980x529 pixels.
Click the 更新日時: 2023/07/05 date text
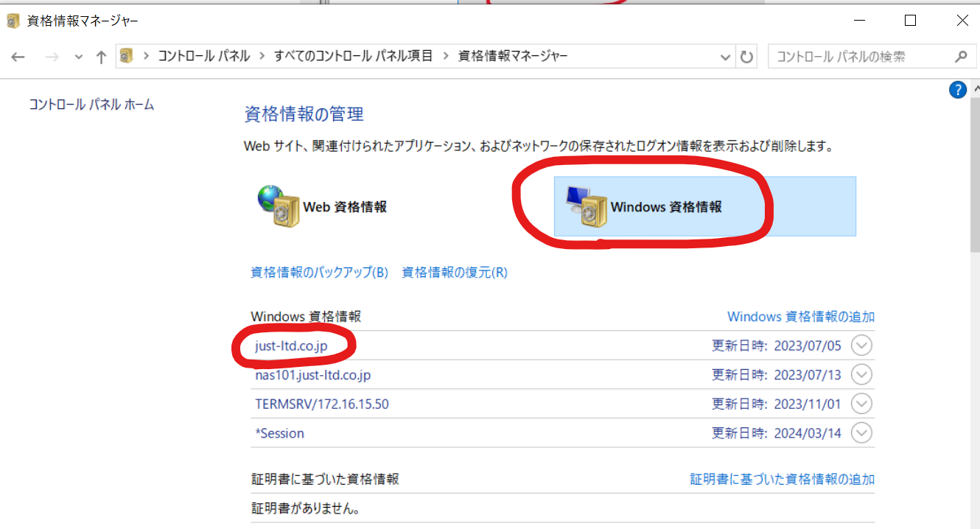coord(776,346)
